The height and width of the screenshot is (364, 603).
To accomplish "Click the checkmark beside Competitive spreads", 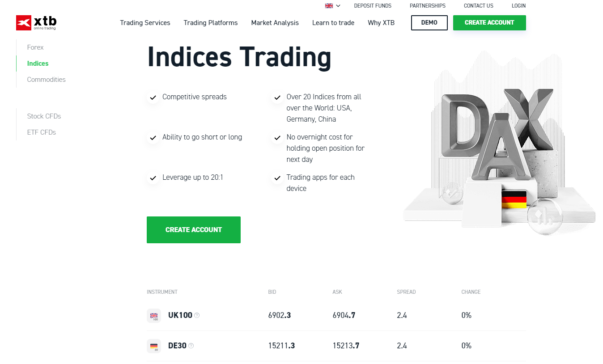I will pyautogui.click(x=153, y=97).
